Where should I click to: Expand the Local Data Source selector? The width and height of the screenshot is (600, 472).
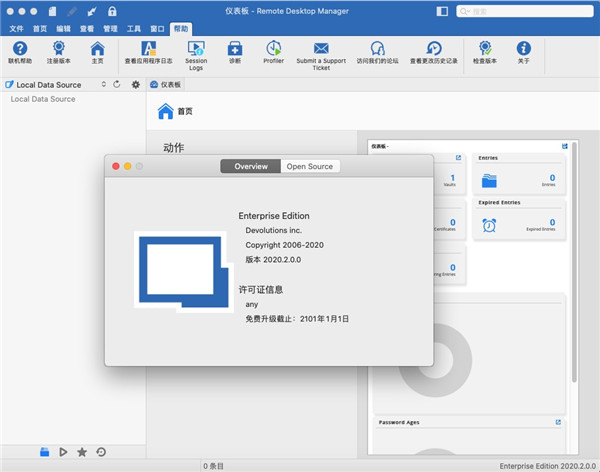pos(103,84)
